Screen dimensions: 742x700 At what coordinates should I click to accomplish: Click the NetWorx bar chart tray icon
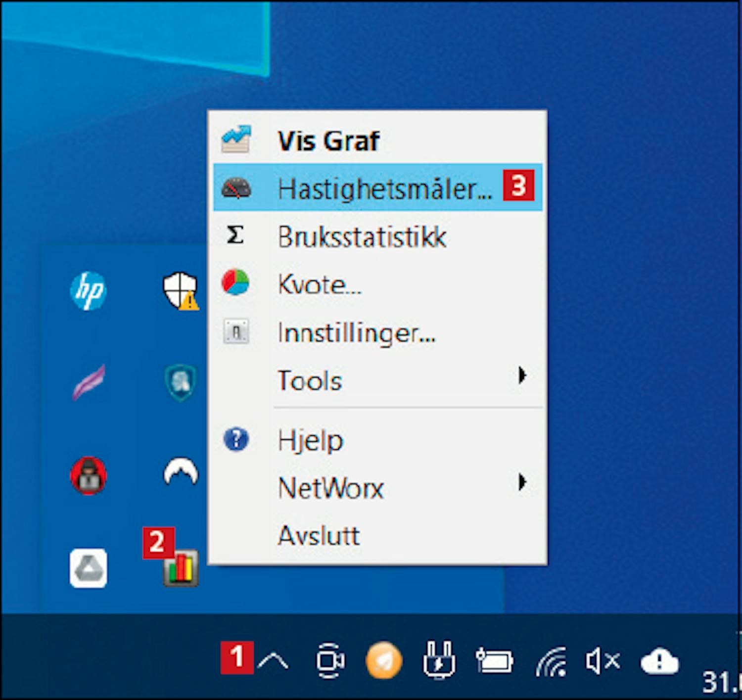[181, 568]
